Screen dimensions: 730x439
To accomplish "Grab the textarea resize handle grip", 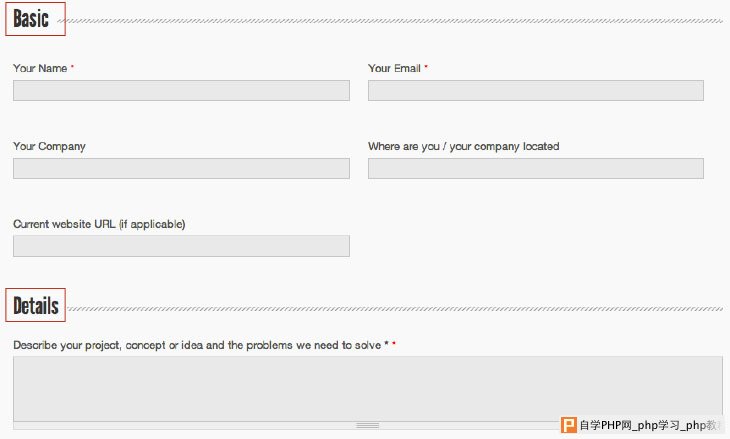I will click(x=368, y=425).
